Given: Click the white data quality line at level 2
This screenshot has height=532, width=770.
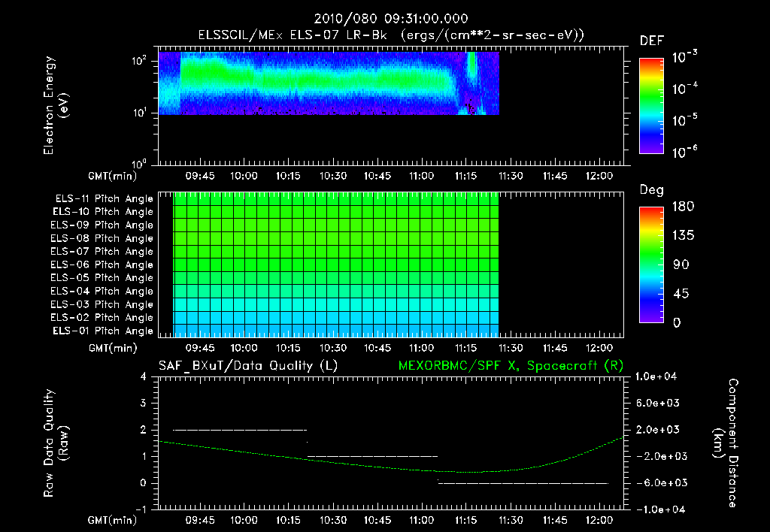Looking at the screenshot, I should point(240,431).
